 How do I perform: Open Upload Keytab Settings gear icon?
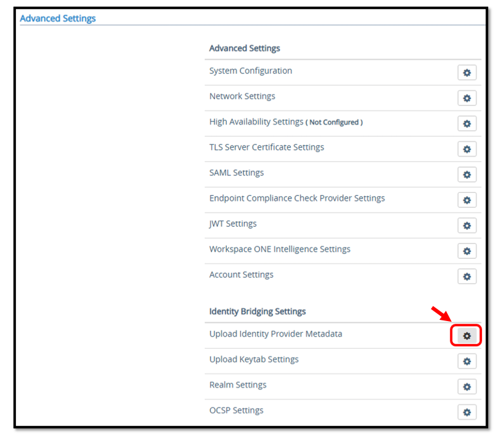[x=466, y=361]
